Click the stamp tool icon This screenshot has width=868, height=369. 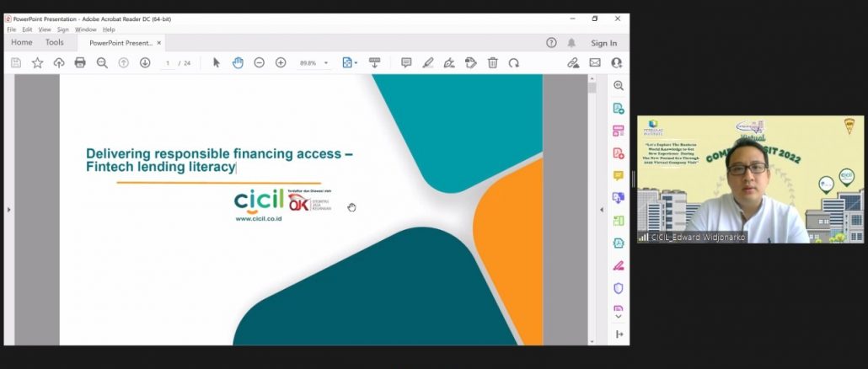point(471,63)
